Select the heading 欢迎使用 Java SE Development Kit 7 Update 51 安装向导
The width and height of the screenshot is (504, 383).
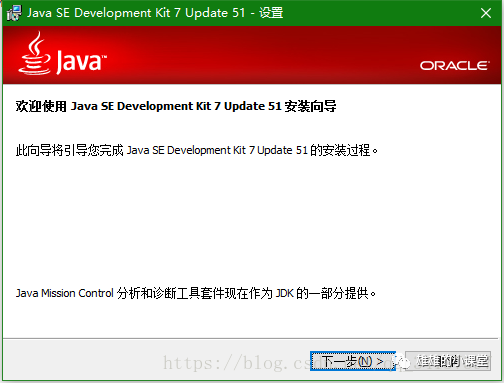(176, 106)
